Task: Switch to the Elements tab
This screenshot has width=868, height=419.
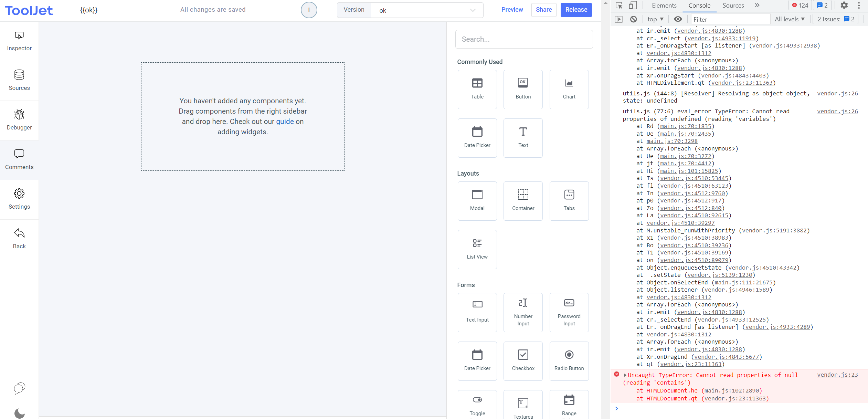Action: tap(664, 6)
